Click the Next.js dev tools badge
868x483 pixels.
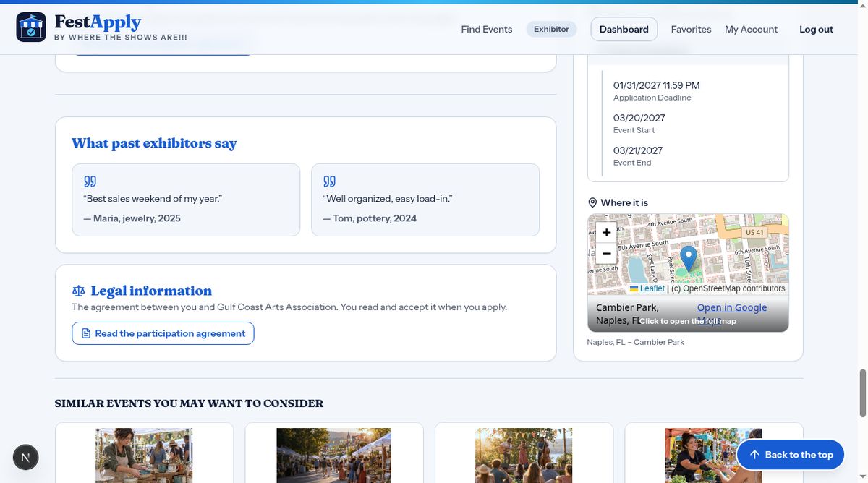(26, 457)
